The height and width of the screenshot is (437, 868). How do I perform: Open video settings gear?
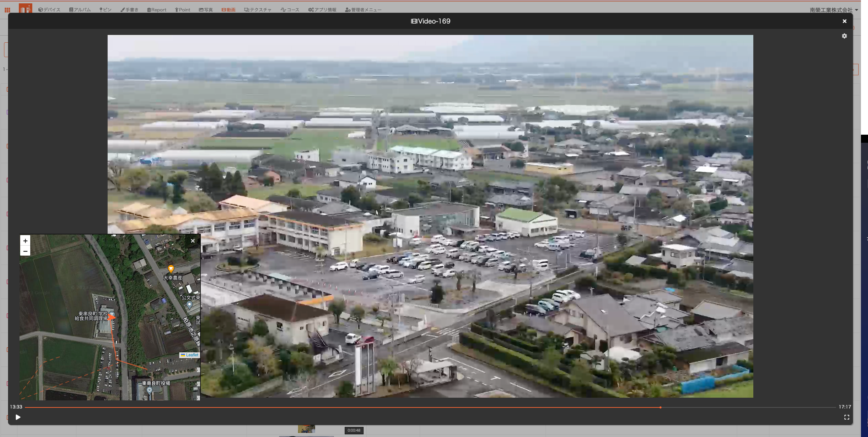(844, 36)
